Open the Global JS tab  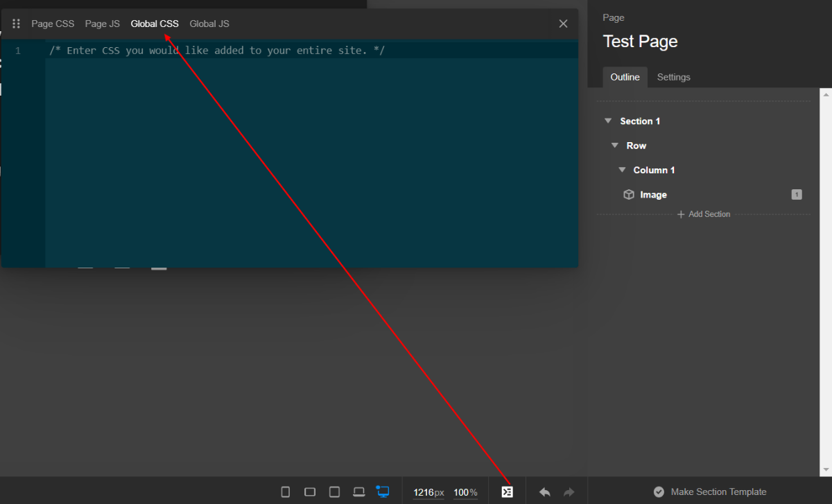point(209,24)
